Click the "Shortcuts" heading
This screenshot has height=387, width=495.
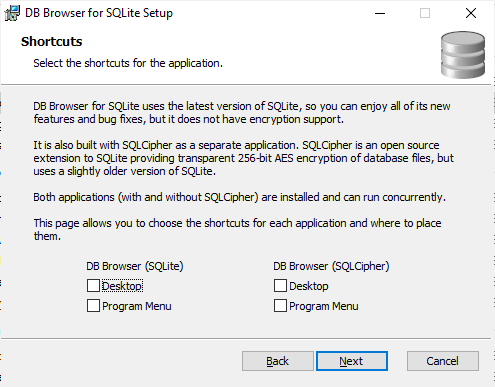coord(51,42)
